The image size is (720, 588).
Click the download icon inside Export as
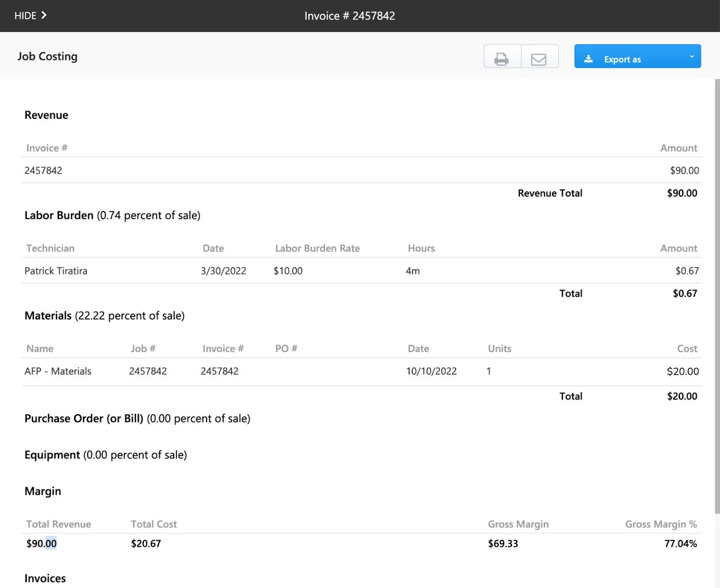coord(588,58)
